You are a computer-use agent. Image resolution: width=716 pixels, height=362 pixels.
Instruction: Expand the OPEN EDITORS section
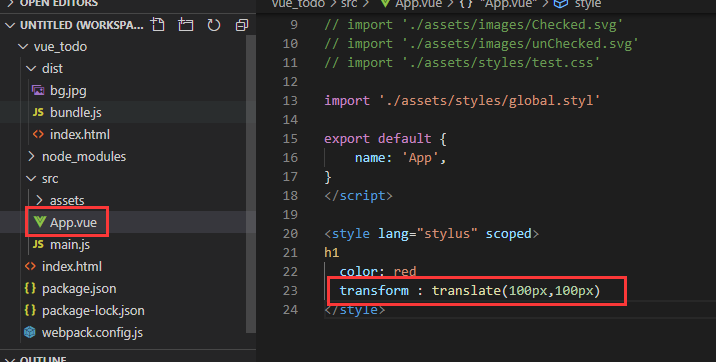(x=10, y=4)
